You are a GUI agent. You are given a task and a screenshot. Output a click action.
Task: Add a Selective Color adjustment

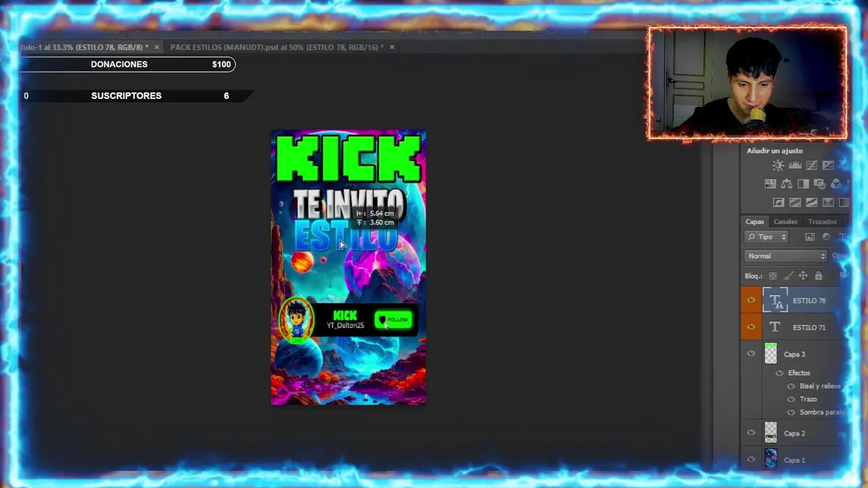pos(828,202)
